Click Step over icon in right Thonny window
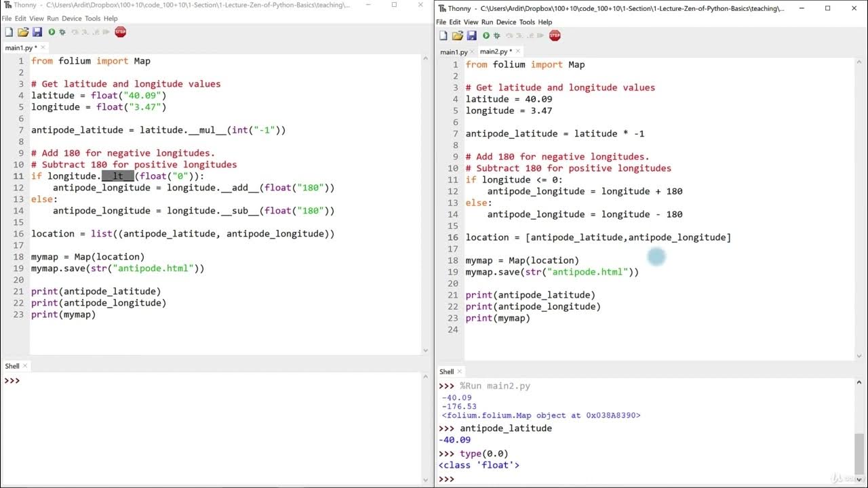 [x=509, y=35]
